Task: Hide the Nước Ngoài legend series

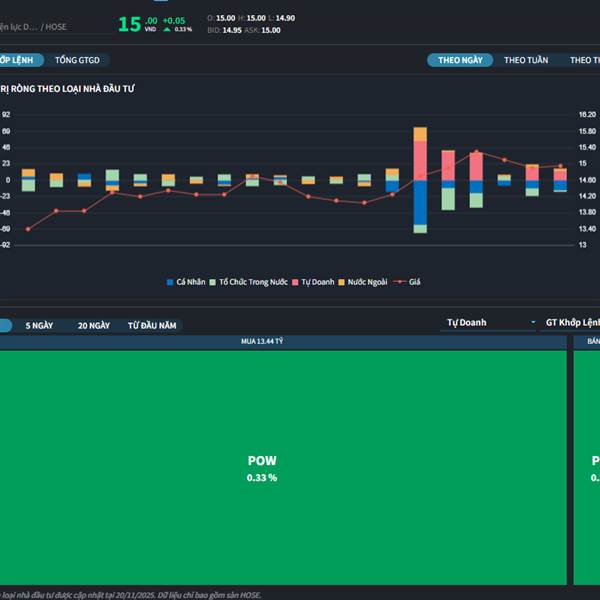Action: tap(366, 282)
